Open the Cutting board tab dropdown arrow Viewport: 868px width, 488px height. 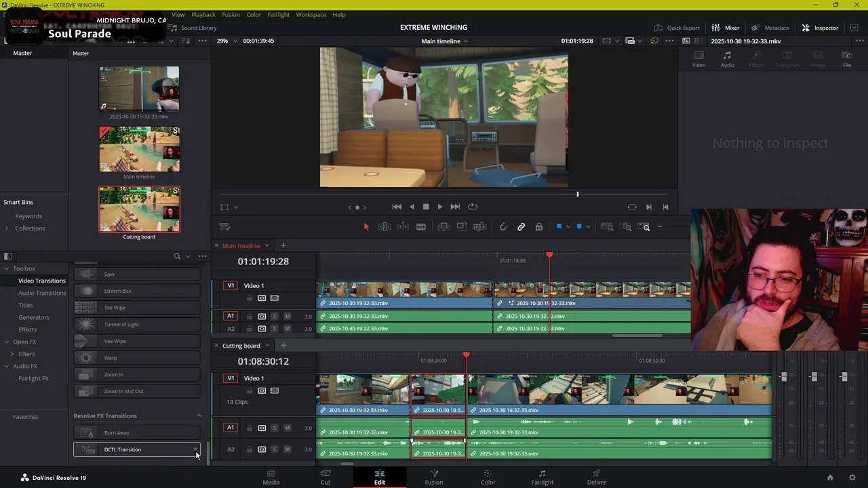(267, 346)
